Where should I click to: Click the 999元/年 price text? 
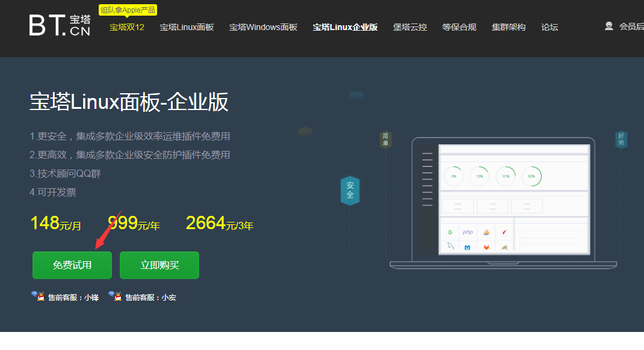pos(134,224)
